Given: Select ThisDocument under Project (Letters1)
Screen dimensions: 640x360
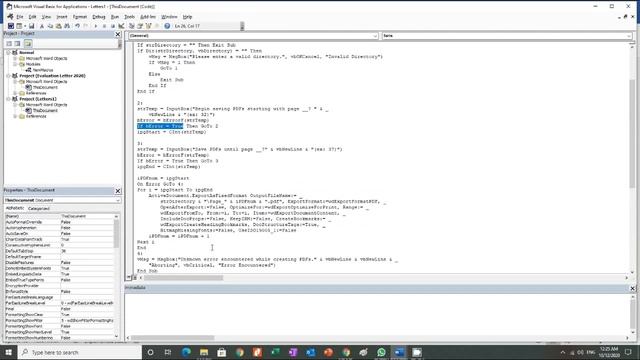Looking at the screenshot, I should pos(45,111).
